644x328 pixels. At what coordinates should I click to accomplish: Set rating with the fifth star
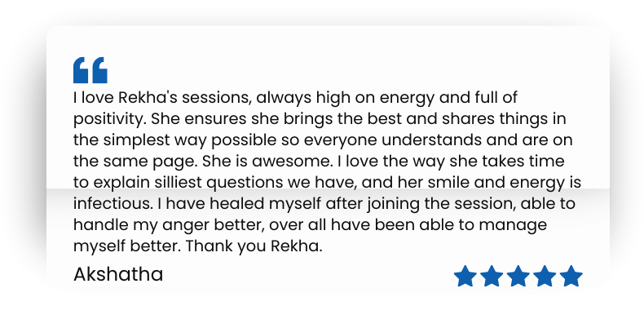pyautogui.click(x=571, y=277)
